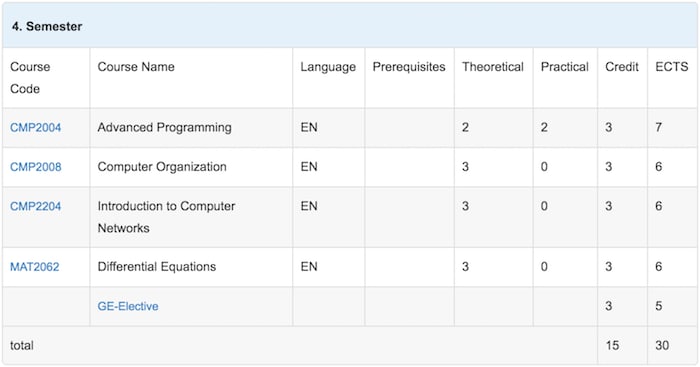Open the MAT2062 course link
The image size is (700, 367).
click(x=34, y=267)
